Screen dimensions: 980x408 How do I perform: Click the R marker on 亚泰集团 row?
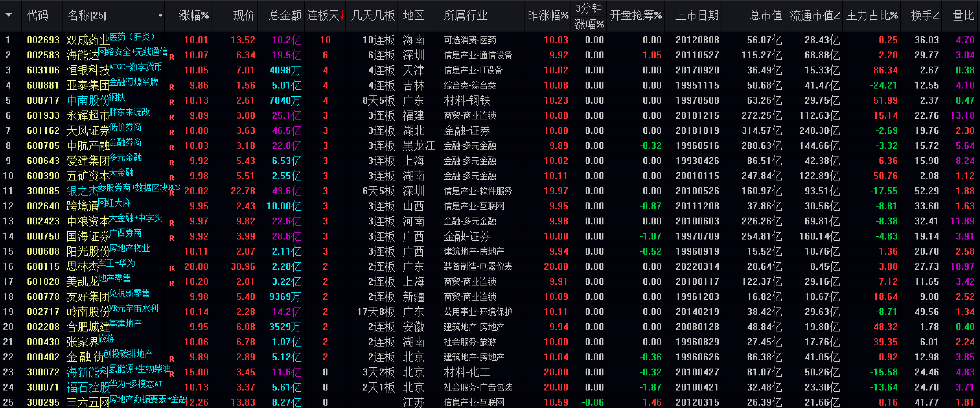coord(172,87)
